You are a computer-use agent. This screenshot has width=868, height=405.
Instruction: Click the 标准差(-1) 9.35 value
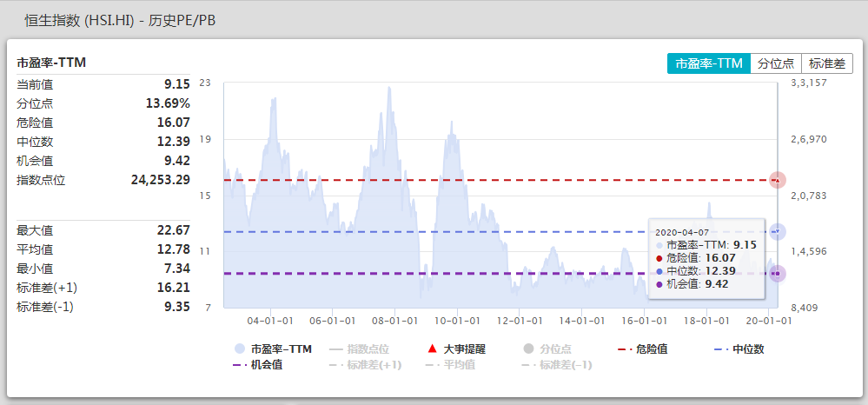point(177,307)
